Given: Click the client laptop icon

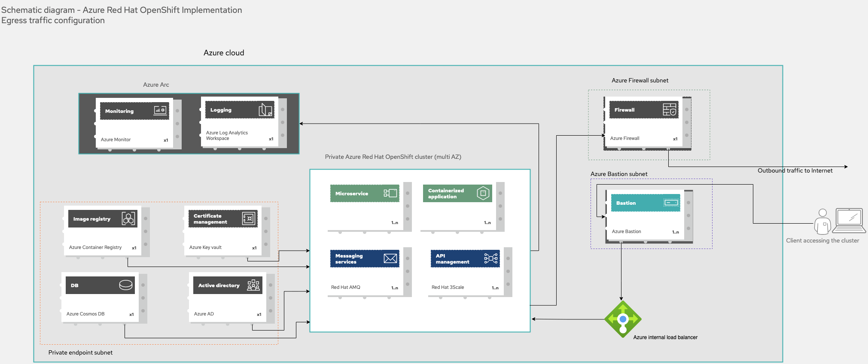Looking at the screenshot, I should click(x=849, y=220).
